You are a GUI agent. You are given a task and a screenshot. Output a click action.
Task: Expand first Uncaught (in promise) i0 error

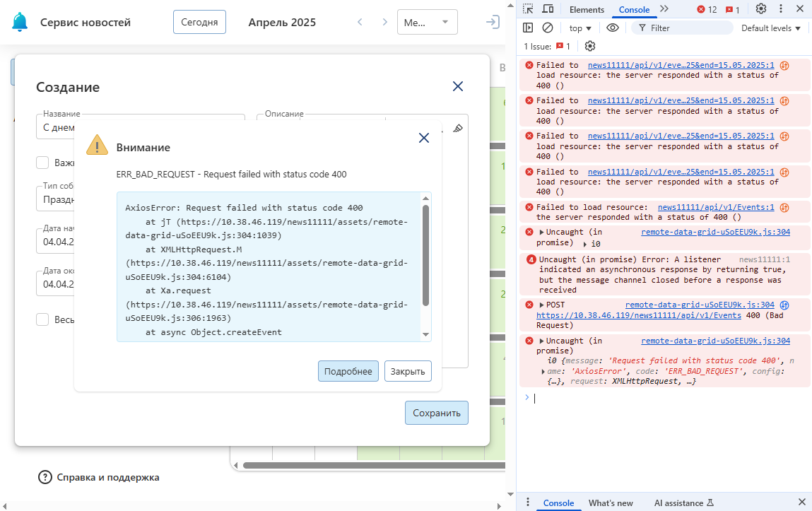[x=541, y=232]
